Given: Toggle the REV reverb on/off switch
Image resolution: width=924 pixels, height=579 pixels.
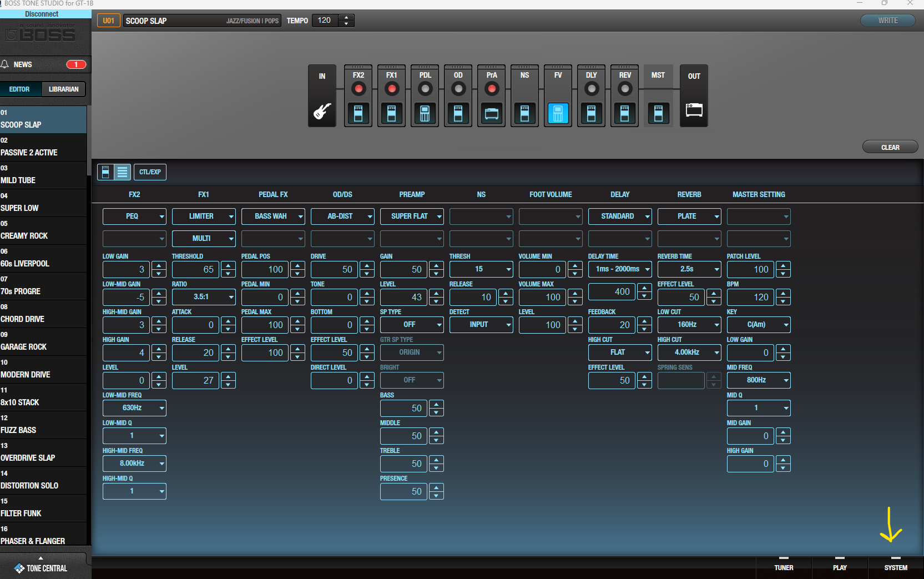Looking at the screenshot, I should point(625,89).
